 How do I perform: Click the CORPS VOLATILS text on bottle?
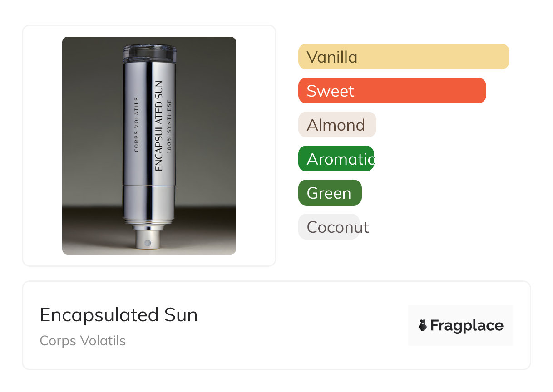[136, 123]
